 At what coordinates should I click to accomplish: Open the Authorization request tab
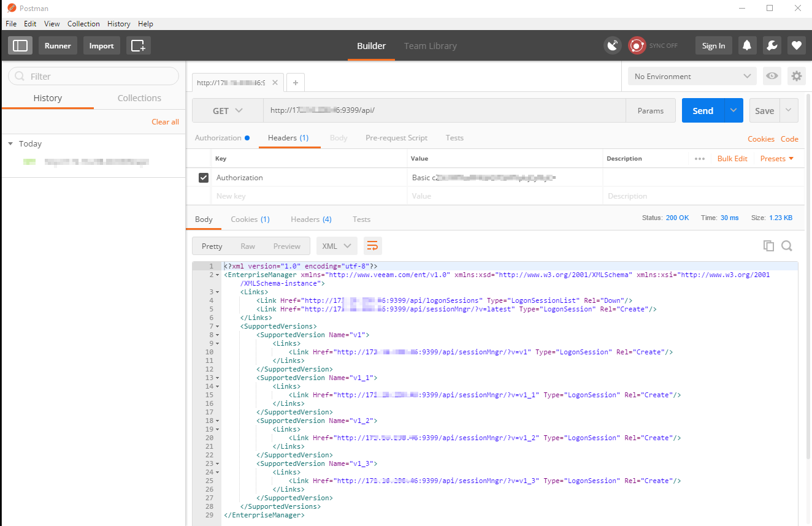[222, 138]
